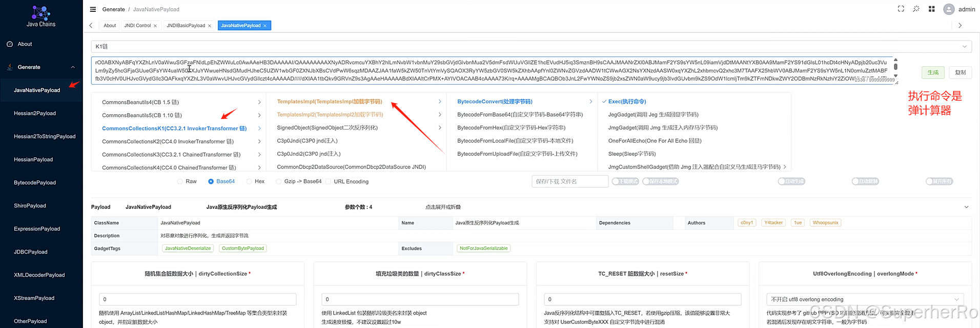Select the Exec(执行命令) gadget
This screenshot has height=328, width=980.
[627, 102]
